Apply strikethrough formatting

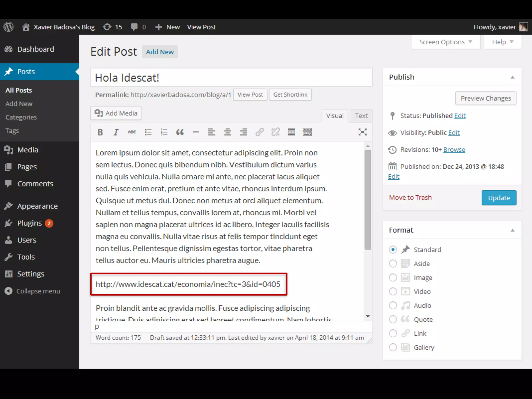point(132,132)
